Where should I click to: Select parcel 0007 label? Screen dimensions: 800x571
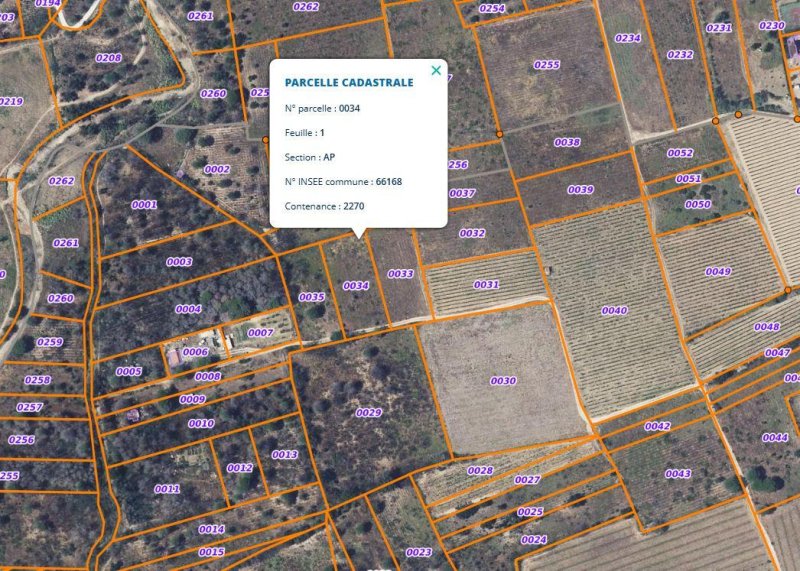tap(260, 333)
